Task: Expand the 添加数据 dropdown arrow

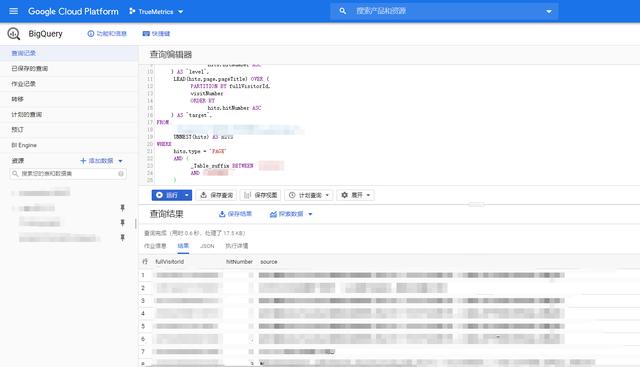Action: [120, 161]
